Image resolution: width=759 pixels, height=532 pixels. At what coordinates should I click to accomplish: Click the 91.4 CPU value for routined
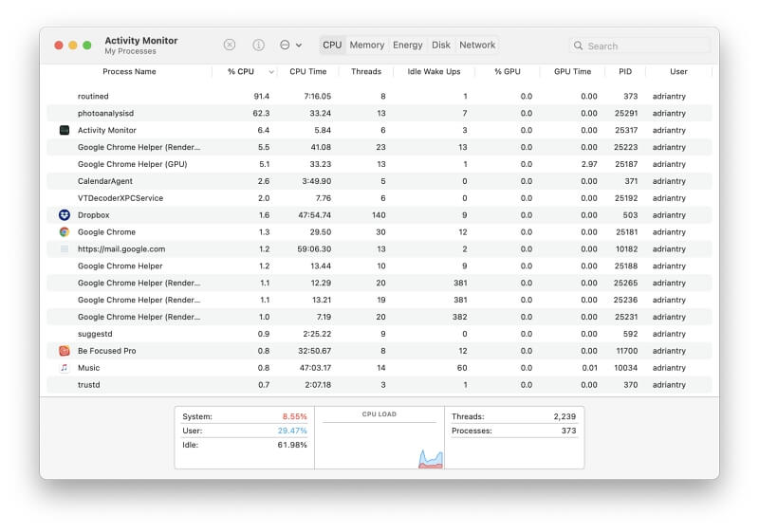262,96
